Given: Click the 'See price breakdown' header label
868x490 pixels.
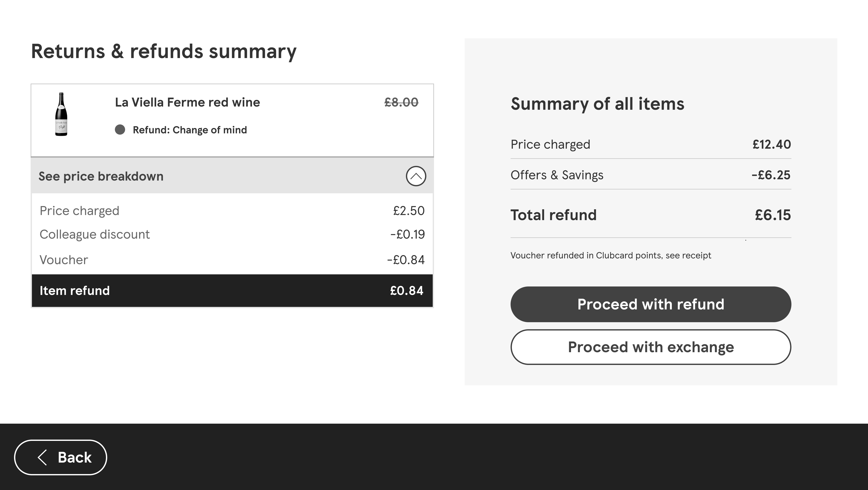Looking at the screenshot, I should point(101,176).
